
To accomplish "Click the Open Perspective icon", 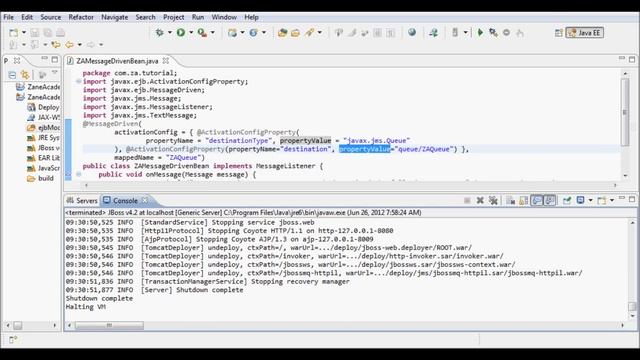I will coord(559,33).
